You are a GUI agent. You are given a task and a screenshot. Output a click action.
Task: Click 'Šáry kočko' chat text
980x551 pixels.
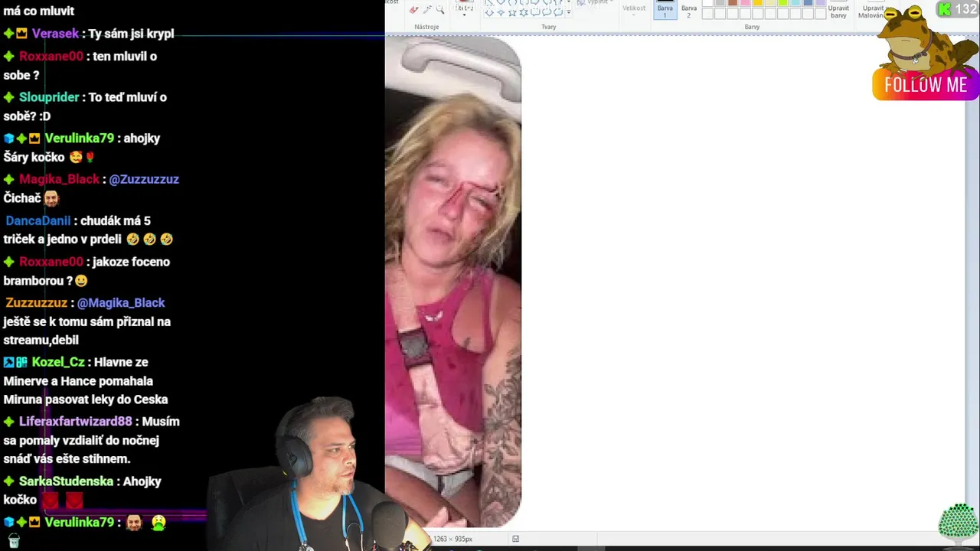point(34,158)
